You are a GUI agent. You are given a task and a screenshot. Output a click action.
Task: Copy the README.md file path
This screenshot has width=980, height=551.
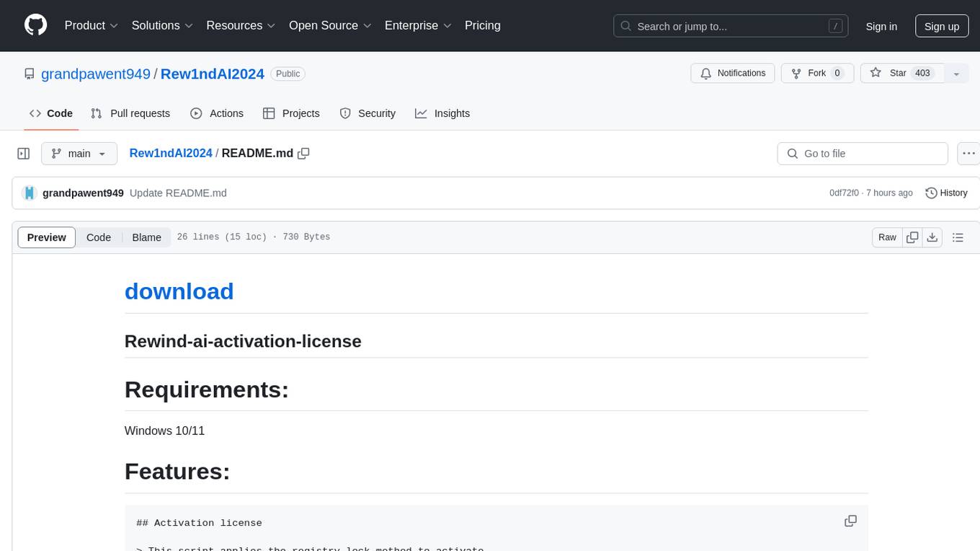pos(303,153)
